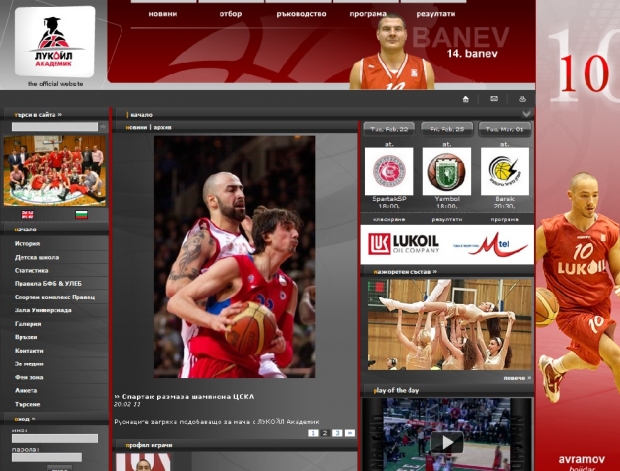The image size is (620, 471).
Task: Switch the site to English via the UK flag
Action: point(28,214)
